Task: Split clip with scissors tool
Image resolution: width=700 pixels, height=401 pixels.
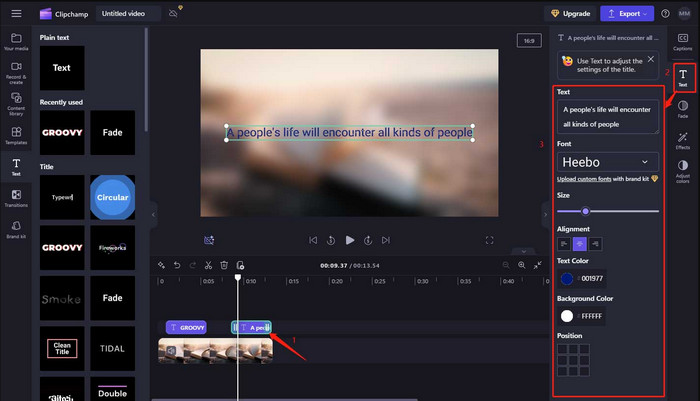Action: coord(208,265)
